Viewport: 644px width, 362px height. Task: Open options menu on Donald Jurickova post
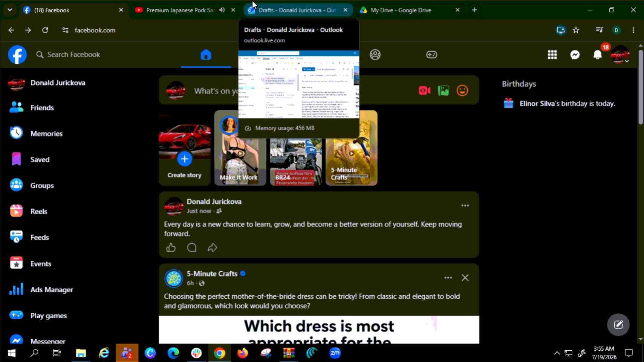pyautogui.click(x=465, y=206)
